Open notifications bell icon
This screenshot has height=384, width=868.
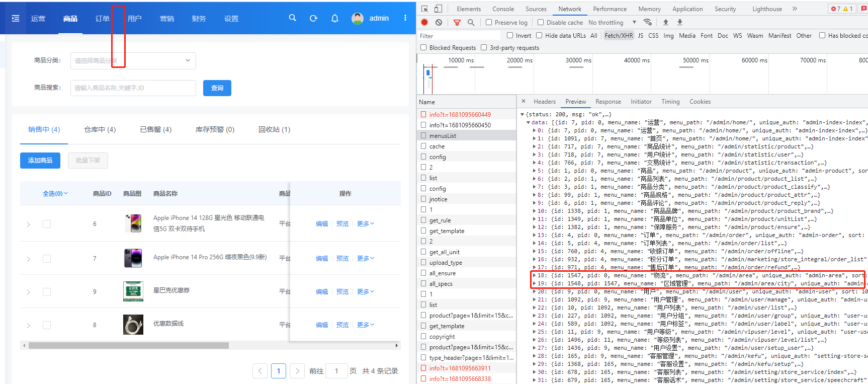pyautogui.click(x=334, y=18)
